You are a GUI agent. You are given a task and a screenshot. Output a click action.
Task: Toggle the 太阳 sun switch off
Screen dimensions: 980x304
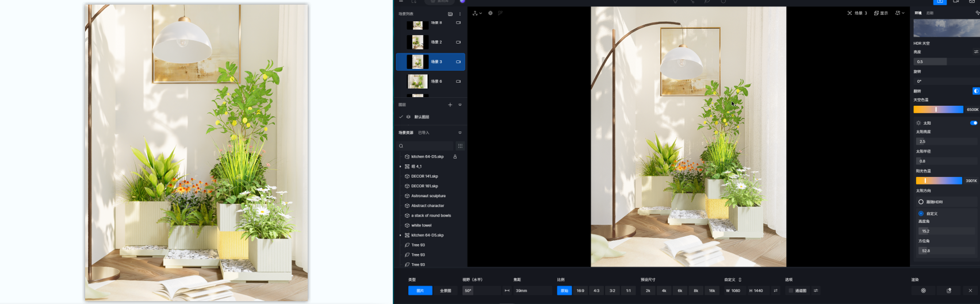coord(974,123)
